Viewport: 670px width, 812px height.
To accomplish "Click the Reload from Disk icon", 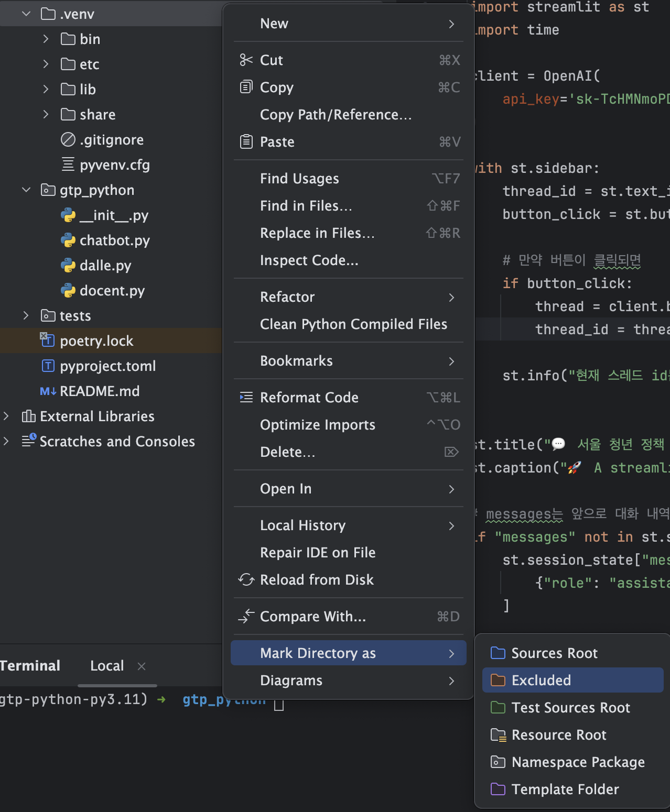I will click(x=246, y=579).
